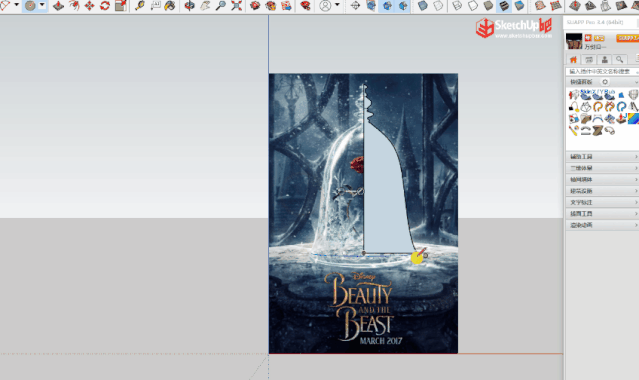Toggle Monochrome face style
The image size is (639, 380).
tap(519, 6)
